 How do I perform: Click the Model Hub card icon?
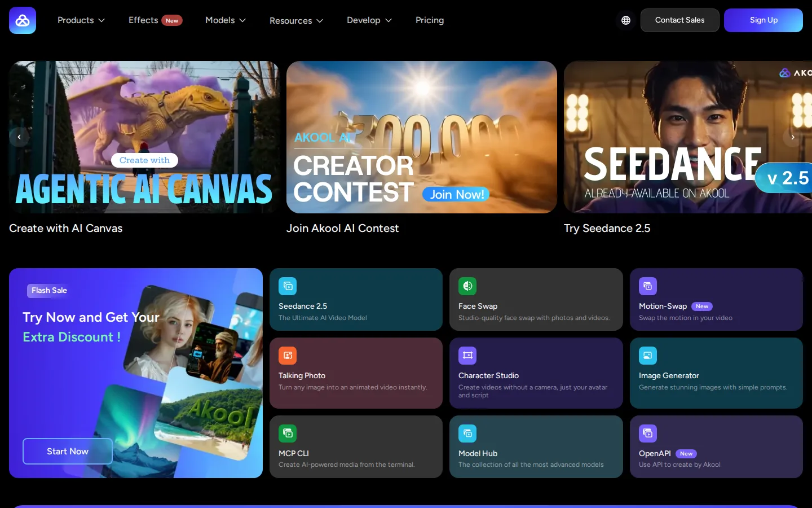click(467, 433)
